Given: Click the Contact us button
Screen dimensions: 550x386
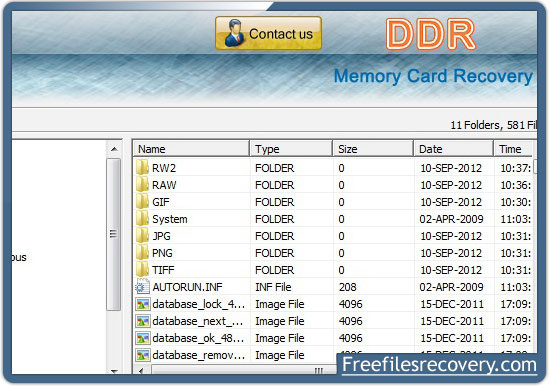Looking at the screenshot, I should tap(268, 33).
